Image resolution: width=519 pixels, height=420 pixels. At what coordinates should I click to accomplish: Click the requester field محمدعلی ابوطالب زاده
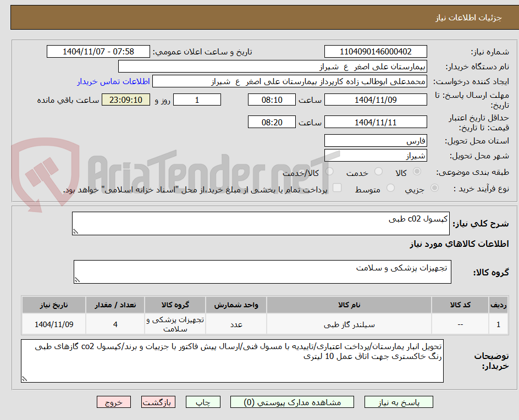pyautogui.click(x=290, y=81)
